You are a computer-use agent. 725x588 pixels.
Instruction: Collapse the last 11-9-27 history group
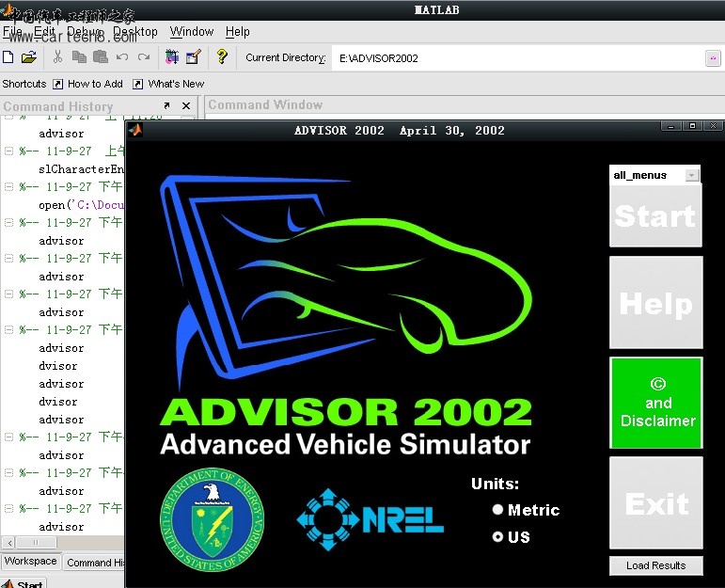pyautogui.click(x=8, y=508)
